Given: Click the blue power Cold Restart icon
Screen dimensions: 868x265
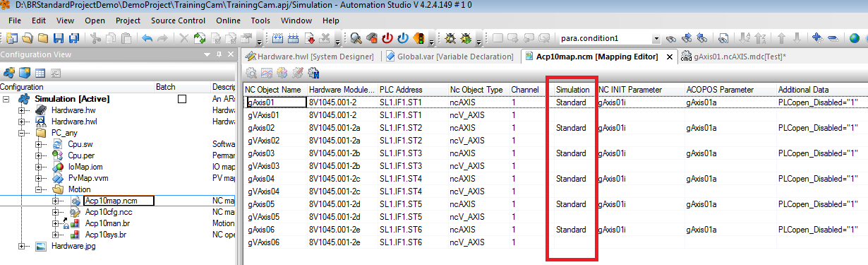Looking at the screenshot, I should coord(403,38).
